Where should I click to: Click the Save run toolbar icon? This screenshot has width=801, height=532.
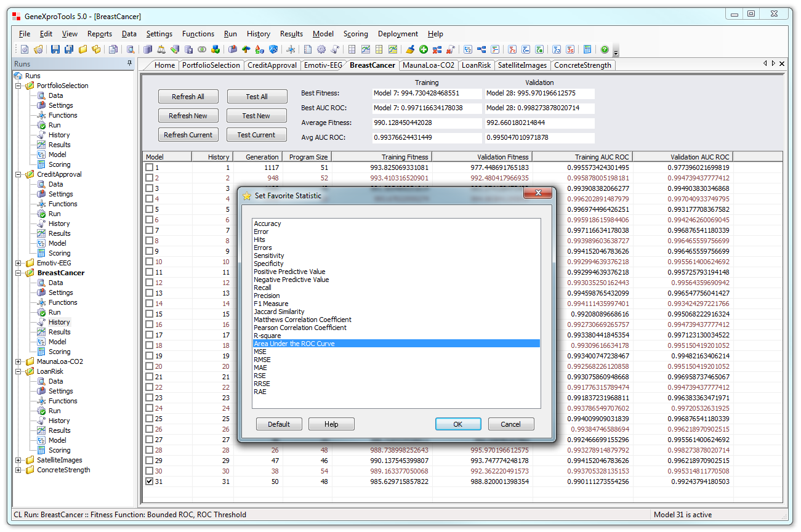point(55,49)
